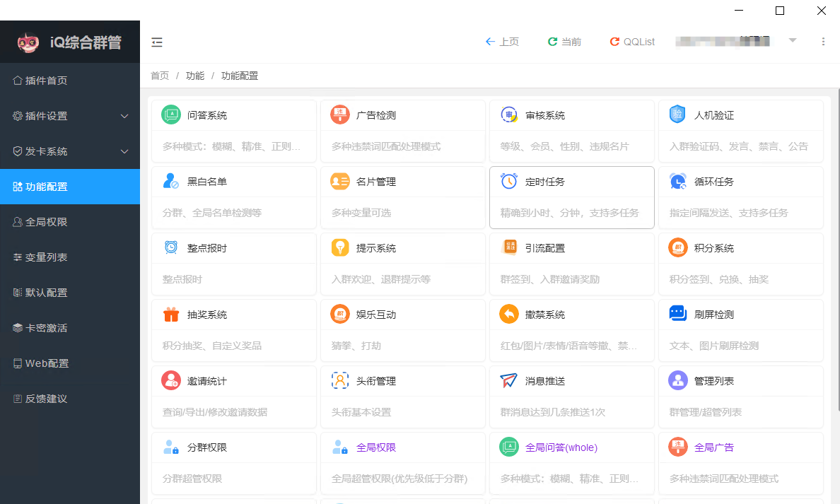Refresh the page via 当前 button
Viewport: 840px width, 504px height.
tap(564, 42)
